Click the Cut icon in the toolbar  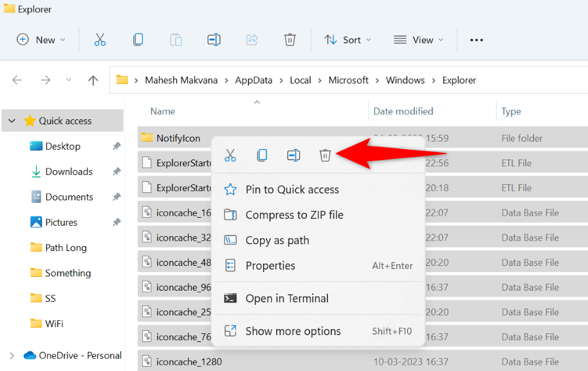[100, 40]
